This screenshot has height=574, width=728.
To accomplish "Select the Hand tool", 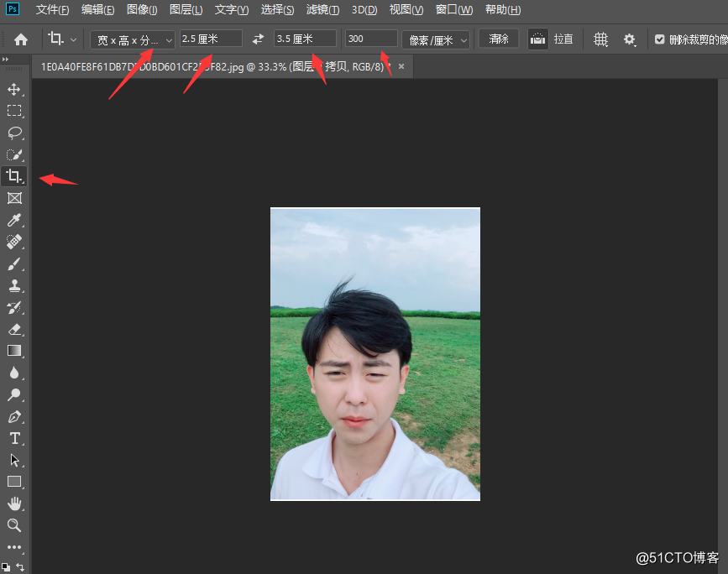I will (14, 504).
